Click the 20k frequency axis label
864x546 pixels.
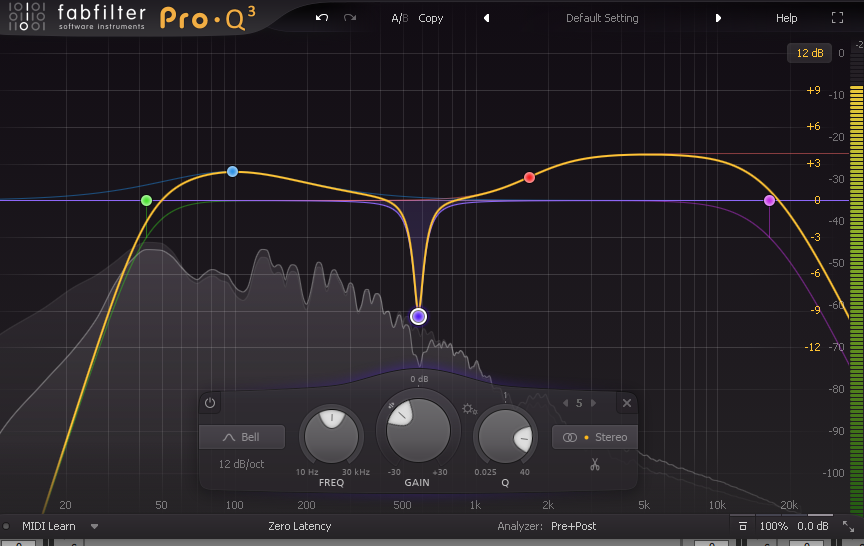tap(789, 505)
